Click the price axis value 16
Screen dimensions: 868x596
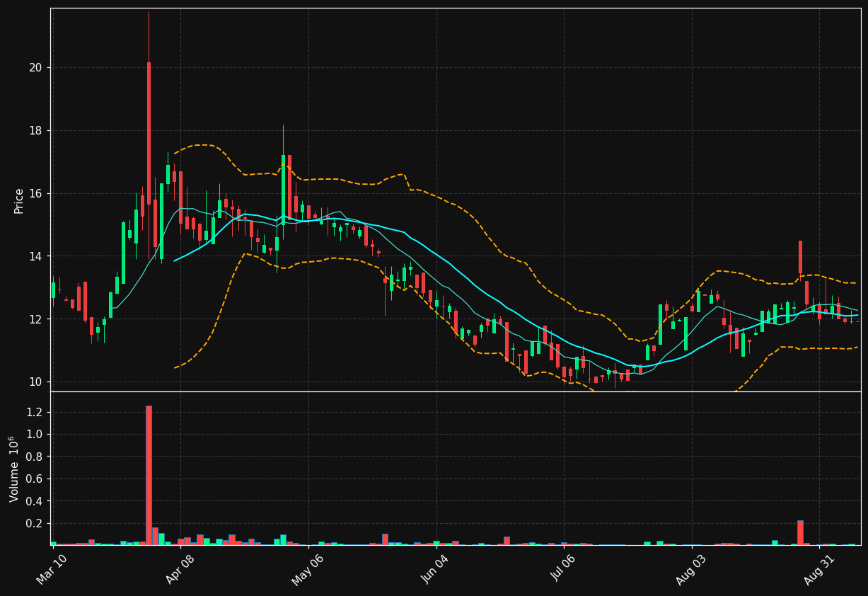pyautogui.click(x=35, y=194)
